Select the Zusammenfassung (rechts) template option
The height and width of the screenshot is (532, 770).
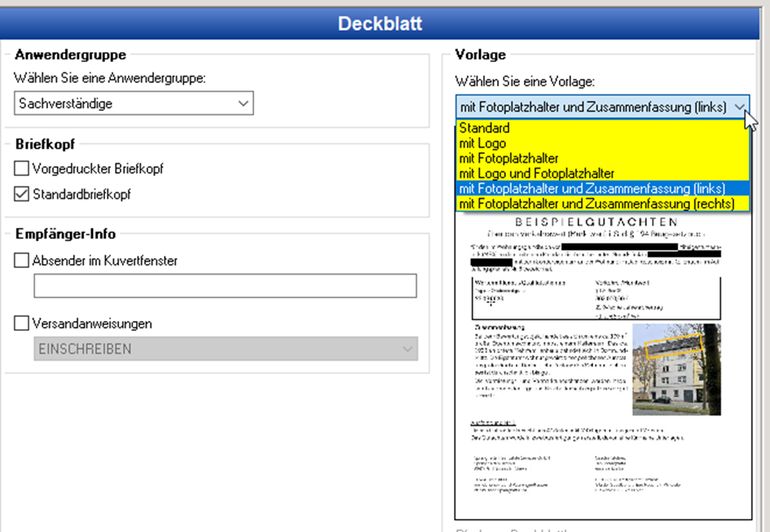pos(595,204)
